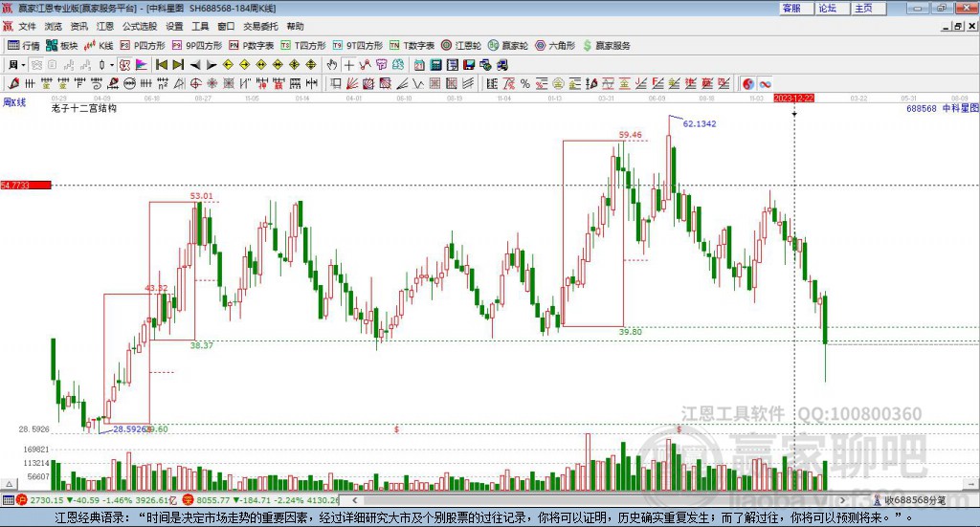The image size is (980, 527).
Task: Select the red target circle tool
Action: pos(195,83)
